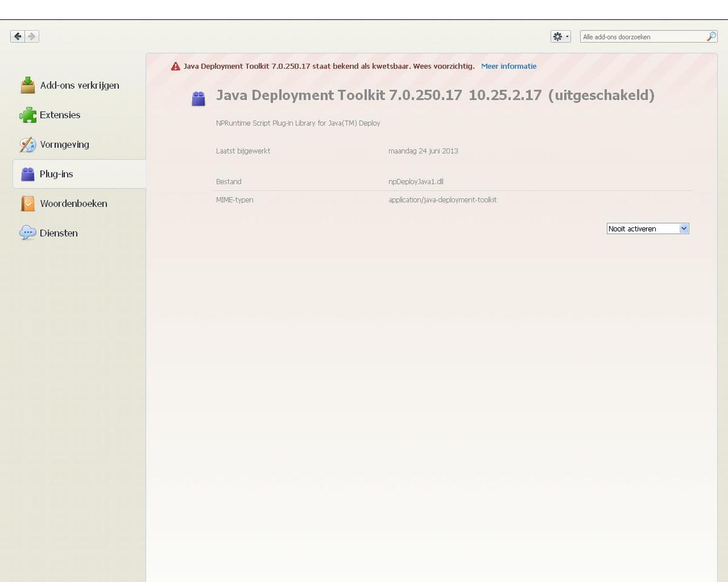Open the gear tools menu for add-ons
Viewport: 728px width, 582px height.
(560, 36)
